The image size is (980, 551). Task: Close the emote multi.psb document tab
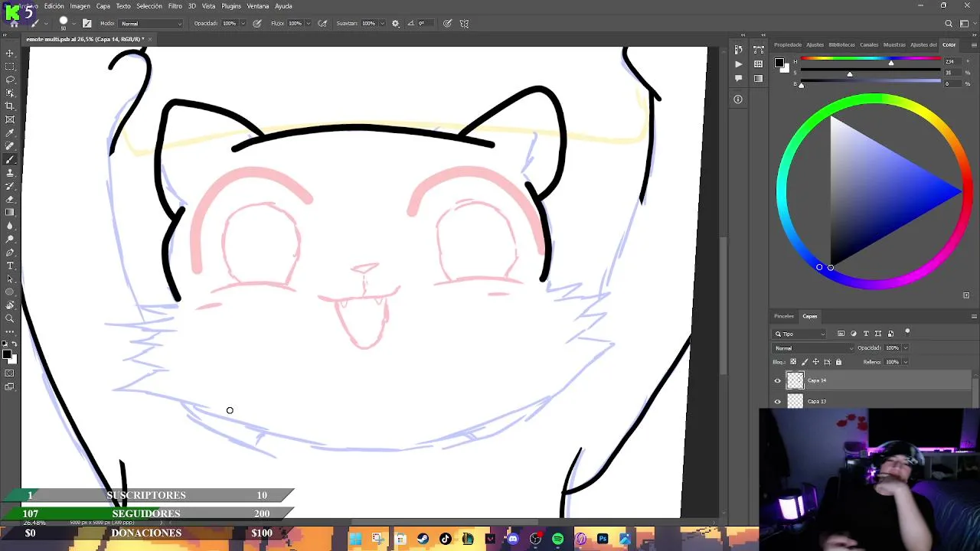tap(150, 39)
